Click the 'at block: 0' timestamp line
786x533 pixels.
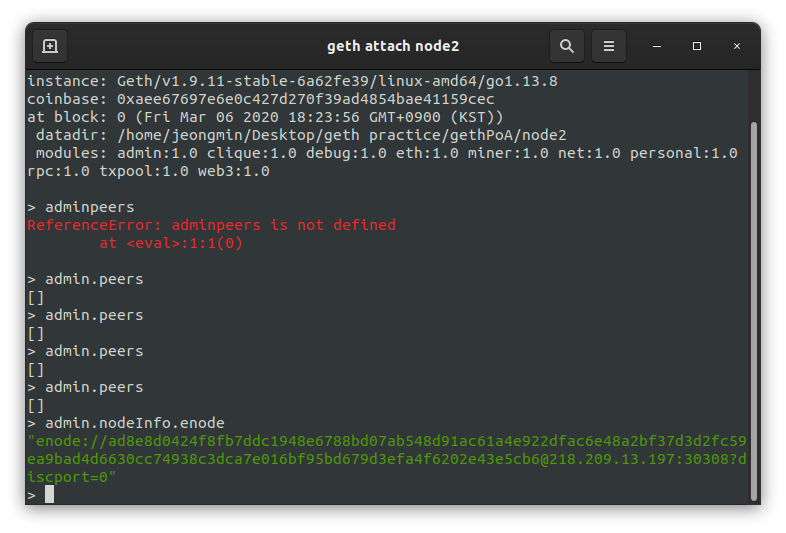point(265,117)
